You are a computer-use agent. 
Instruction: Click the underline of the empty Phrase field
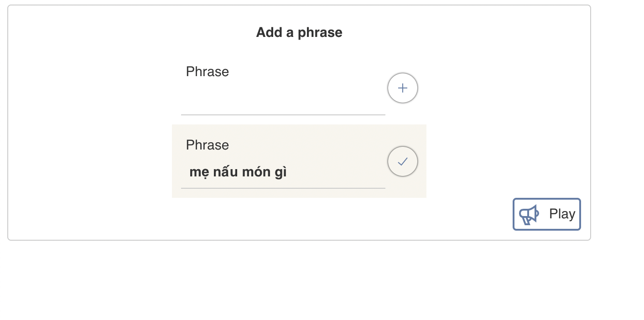(283, 115)
